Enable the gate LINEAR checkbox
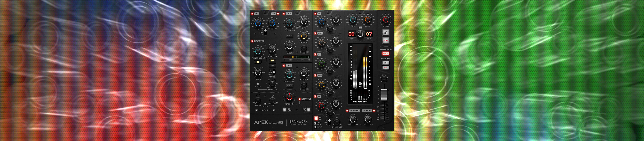The width and height of the screenshot is (644, 141). [258, 84]
